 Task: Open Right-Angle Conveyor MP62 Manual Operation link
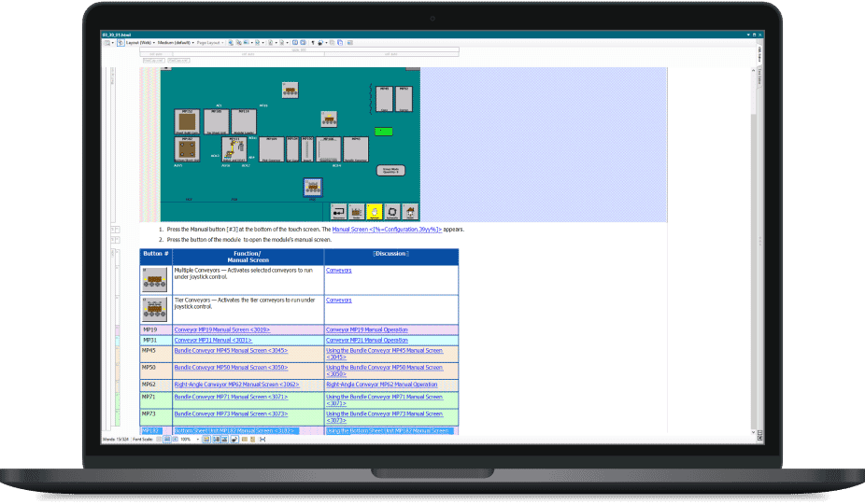click(x=382, y=385)
